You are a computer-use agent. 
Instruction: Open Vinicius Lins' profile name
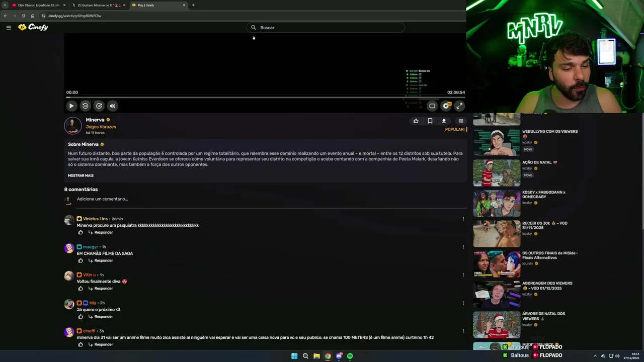95,219
